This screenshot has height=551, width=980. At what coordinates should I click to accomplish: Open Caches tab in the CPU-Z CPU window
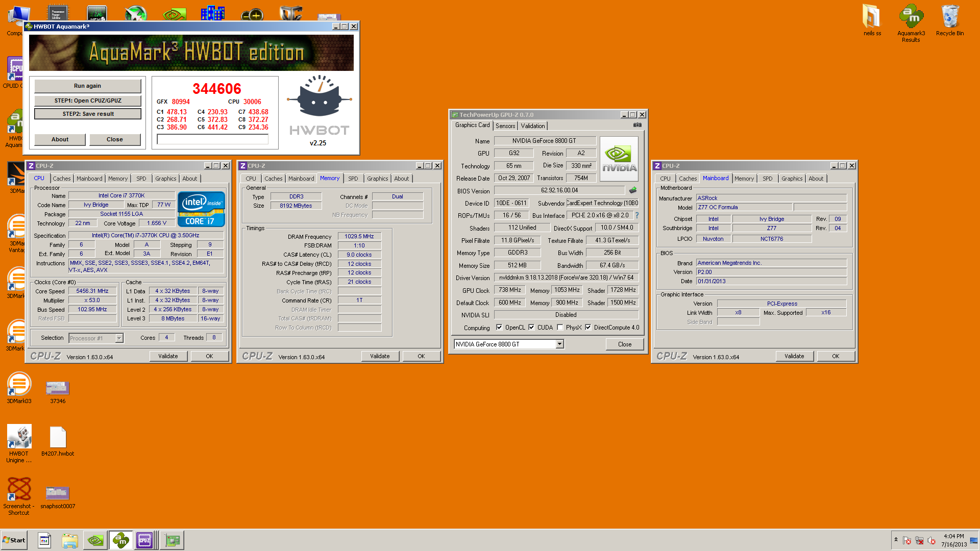pos(62,179)
